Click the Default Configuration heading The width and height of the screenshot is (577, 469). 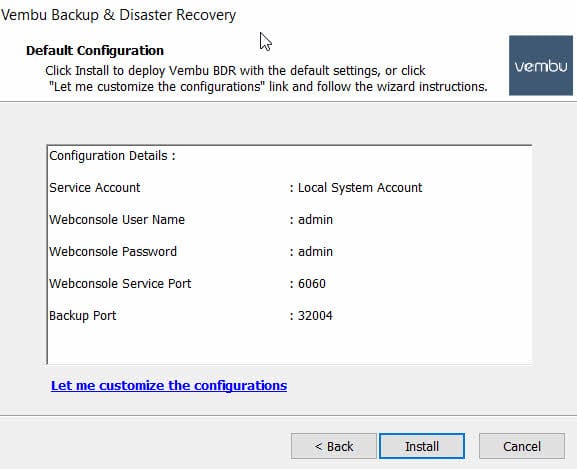(x=95, y=50)
